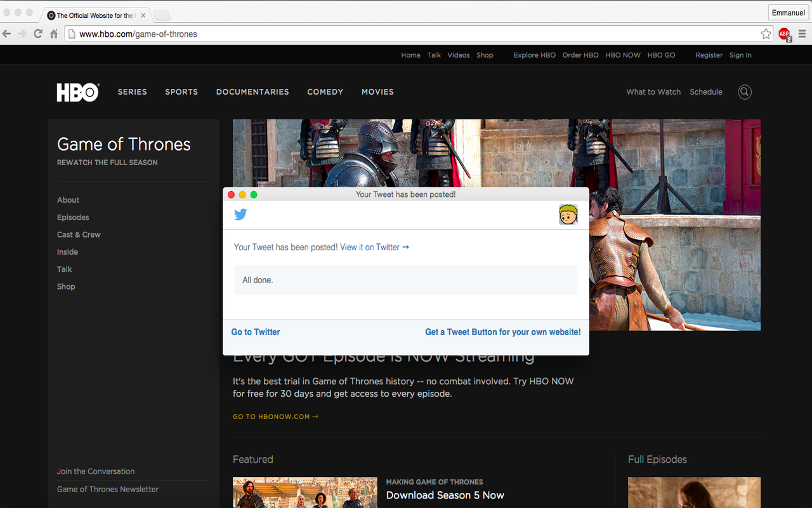Click REWATCH THE FULL SEASON
Image resolution: width=812 pixels, height=508 pixels.
point(107,163)
